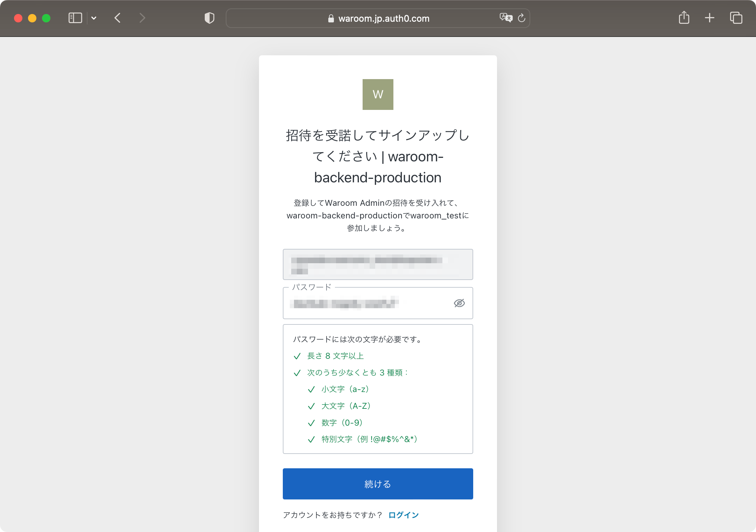Viewport: 756px width, 532px height.
Task: Click the blurred email address field
Action: tap(378, 264)
